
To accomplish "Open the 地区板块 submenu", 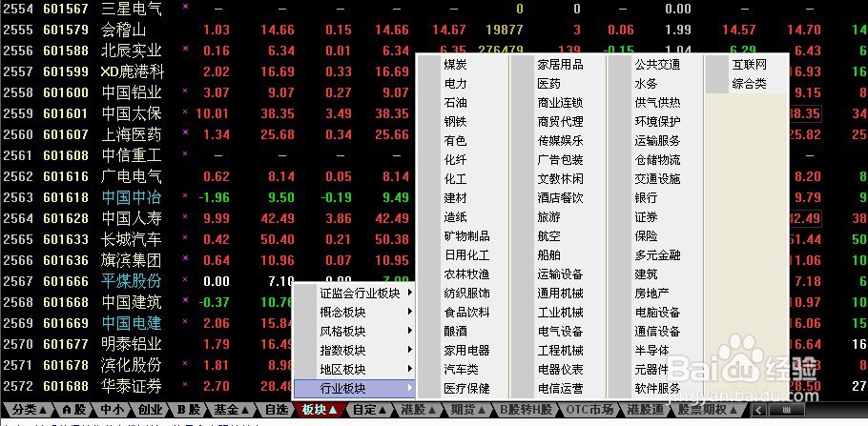I will (354, 370).
